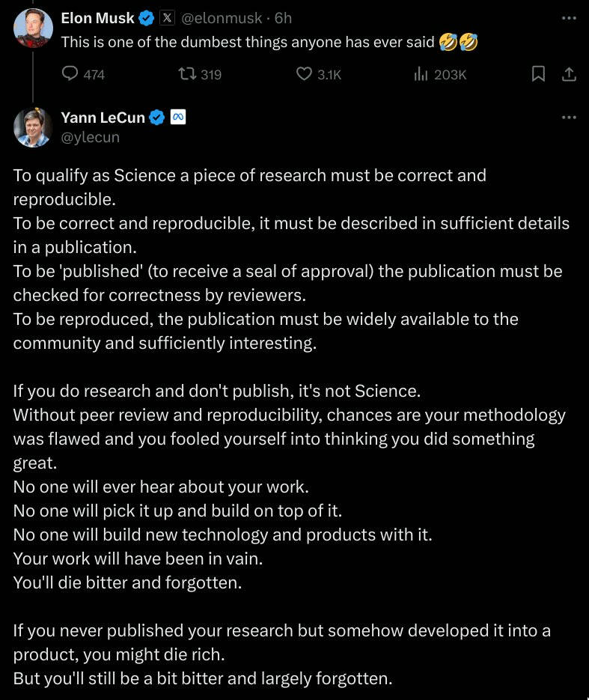This screenshot has height=700, width=589.
Task: Share Elon Musk's tweet
Action: pyautogui.click(x=569, y=73)
